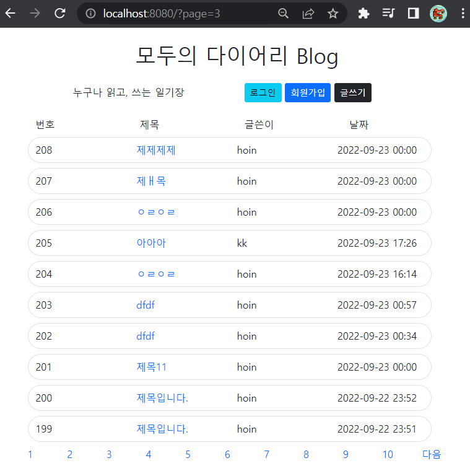Open the profile avatar menu
470x476 pixels.
coord(438,14)
